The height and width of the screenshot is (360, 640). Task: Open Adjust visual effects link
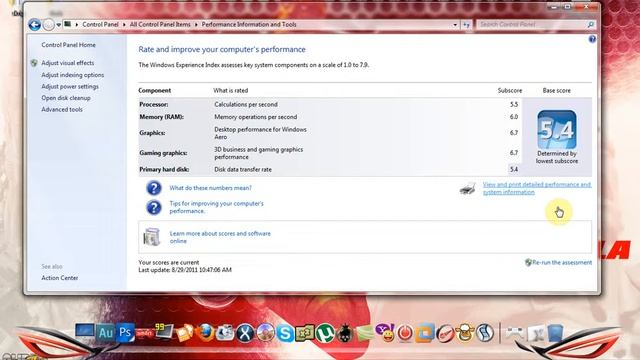tap(67, 63)
